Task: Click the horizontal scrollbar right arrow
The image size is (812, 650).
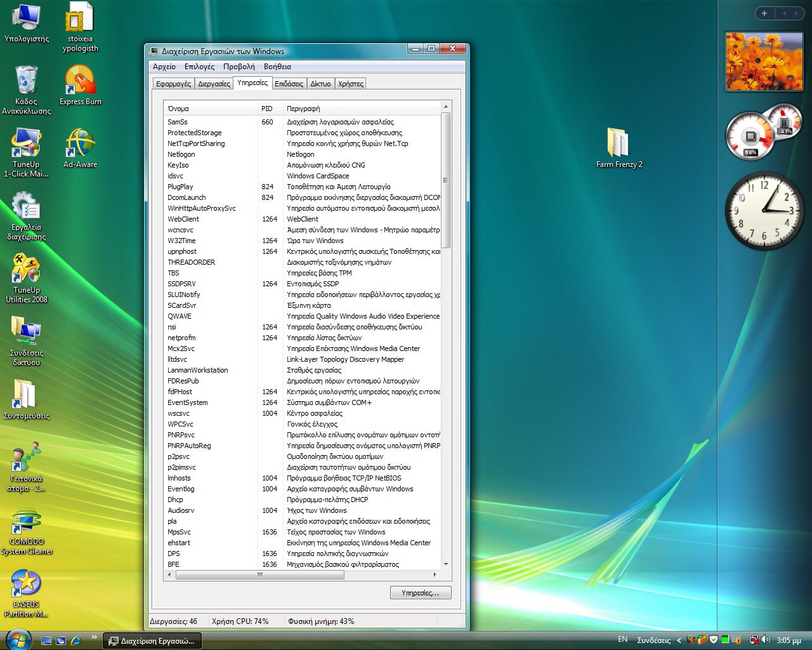Action: point(436,575)
